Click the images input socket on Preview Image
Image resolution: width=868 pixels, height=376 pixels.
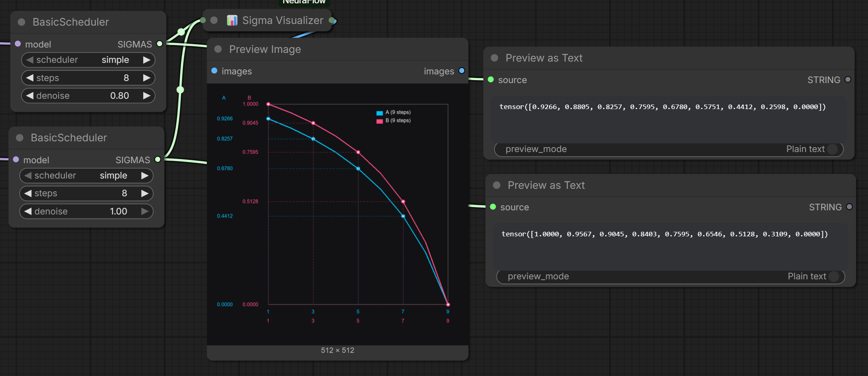pos(214,71)
